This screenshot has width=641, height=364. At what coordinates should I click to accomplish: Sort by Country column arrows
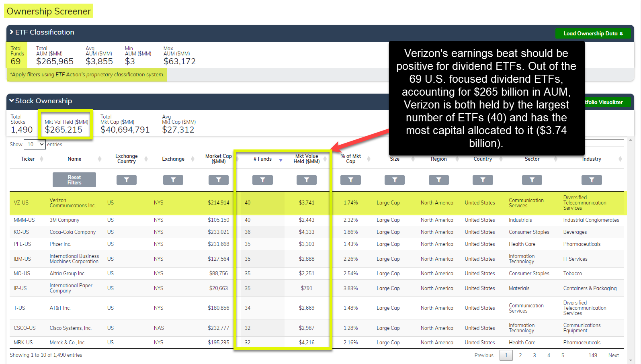point(501,159)
